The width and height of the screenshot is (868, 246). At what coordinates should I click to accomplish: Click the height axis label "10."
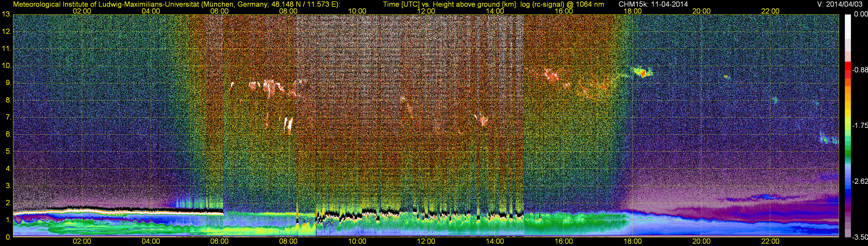coord(6,66)
